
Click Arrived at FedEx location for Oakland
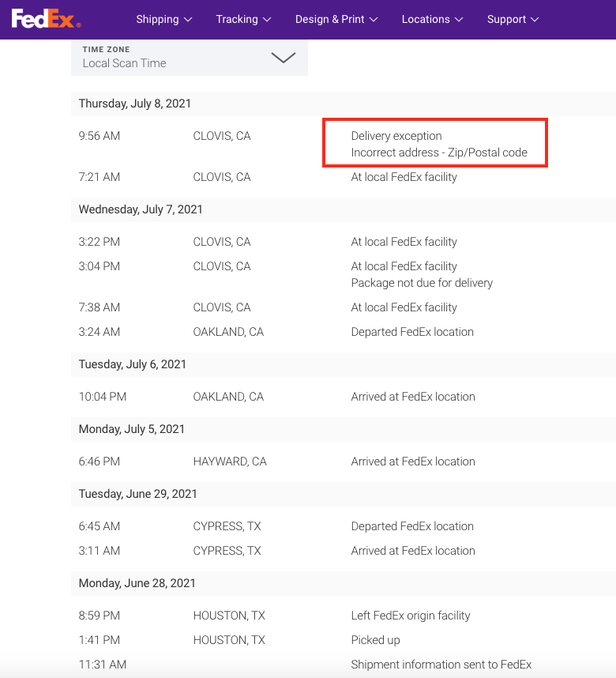413,397
